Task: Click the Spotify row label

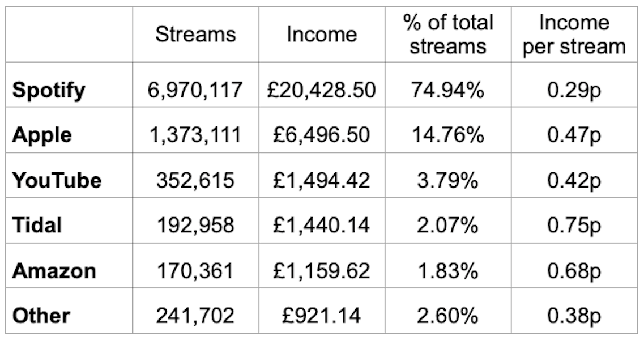Action: pyautogui.click(x=49, y=90)
